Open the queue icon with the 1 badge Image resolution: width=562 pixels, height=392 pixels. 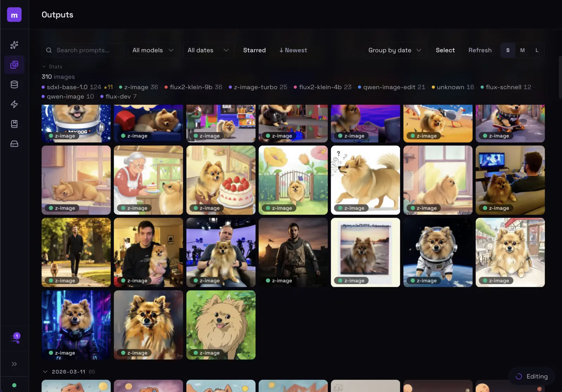[14, 338]
